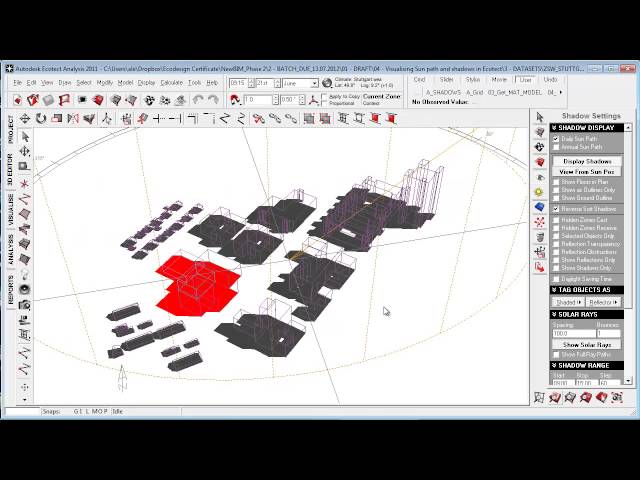This screenshot has height=480, width=640.
Task: Click the trash bin icon in panel selector
Action: pyautogui.click(x=540, y=237)
